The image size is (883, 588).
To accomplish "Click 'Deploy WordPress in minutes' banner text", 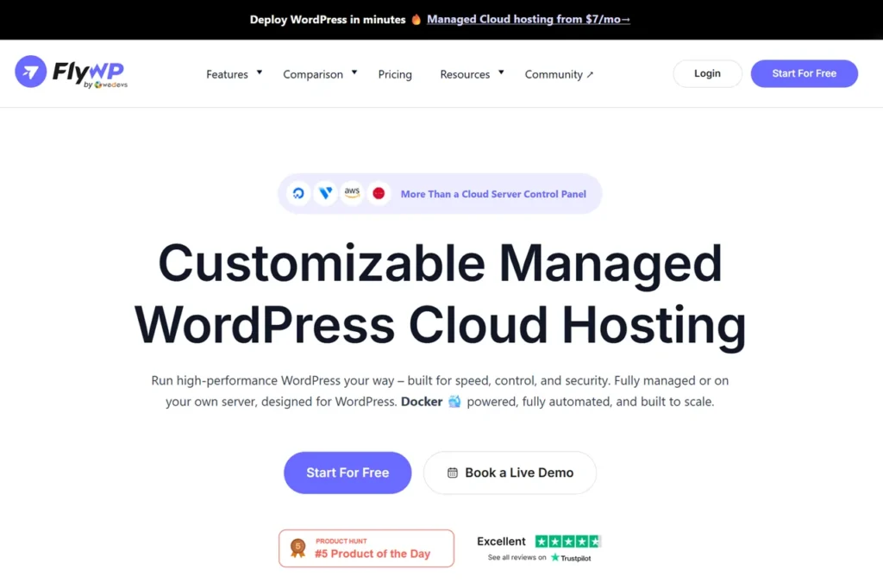I will (x=328, y=20).
